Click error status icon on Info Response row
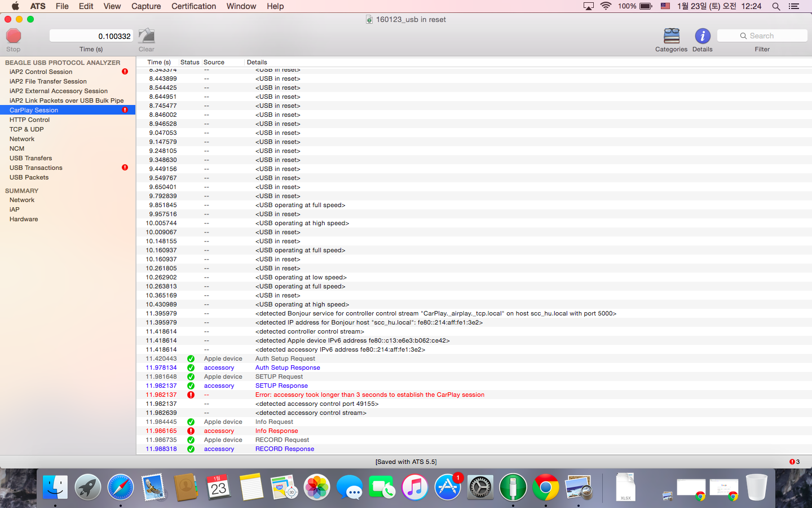 coord(191,431)
